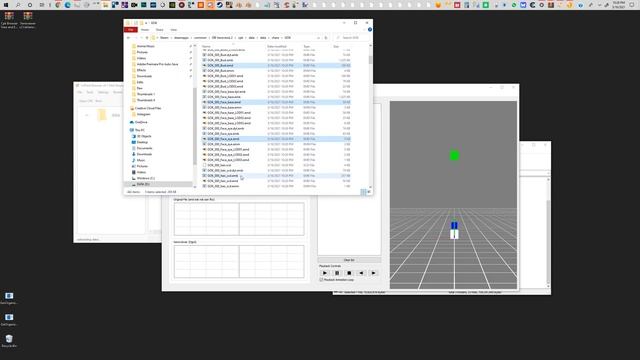
Task: Open Music under This PC
Action: pyautogui.click(x=141, y=160)
